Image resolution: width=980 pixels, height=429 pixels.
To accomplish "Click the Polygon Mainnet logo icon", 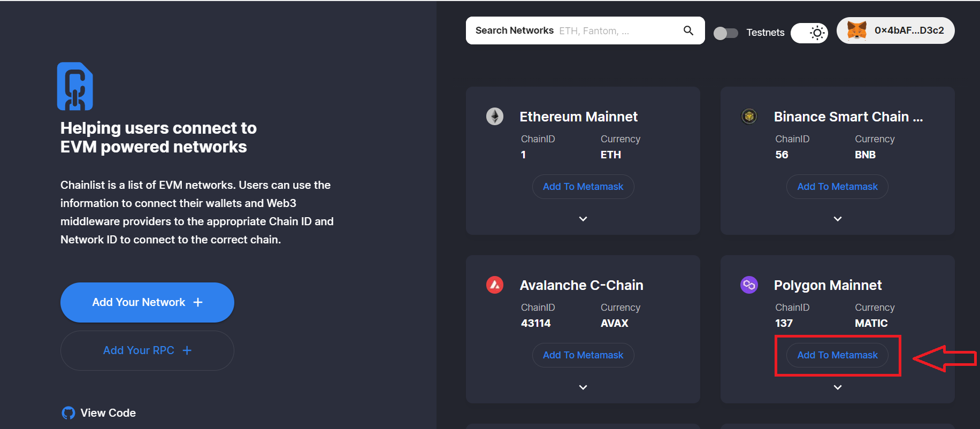I will [749, 285].
